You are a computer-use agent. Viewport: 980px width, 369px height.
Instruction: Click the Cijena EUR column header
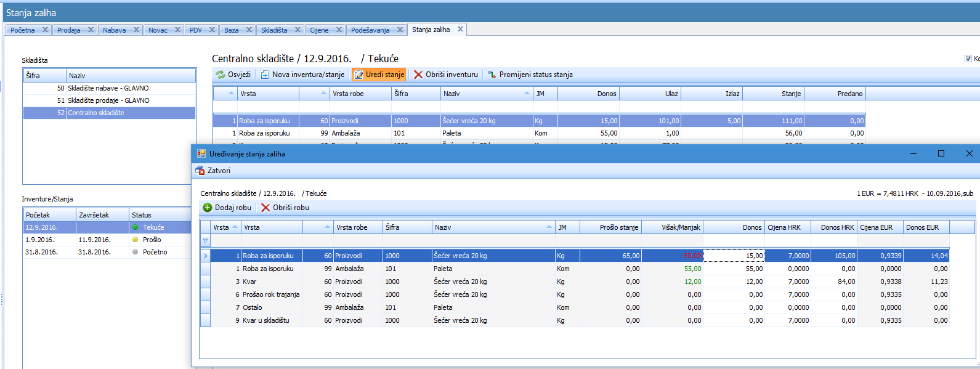tap(880, 227)
